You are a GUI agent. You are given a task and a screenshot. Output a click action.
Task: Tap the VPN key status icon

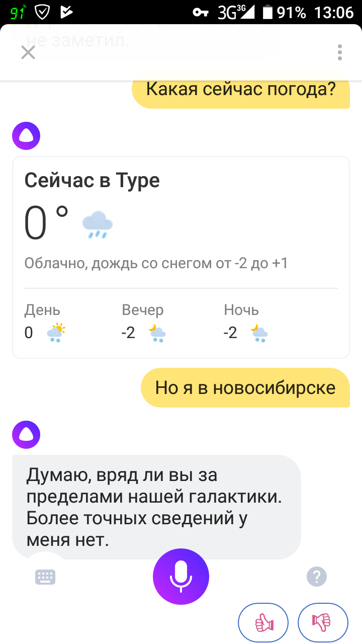[201, 13]
